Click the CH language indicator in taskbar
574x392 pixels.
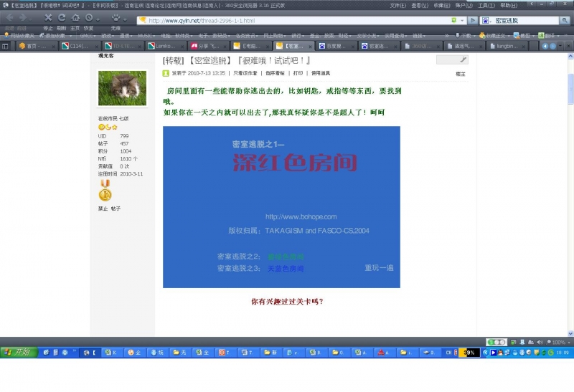(x=449, y=353)
